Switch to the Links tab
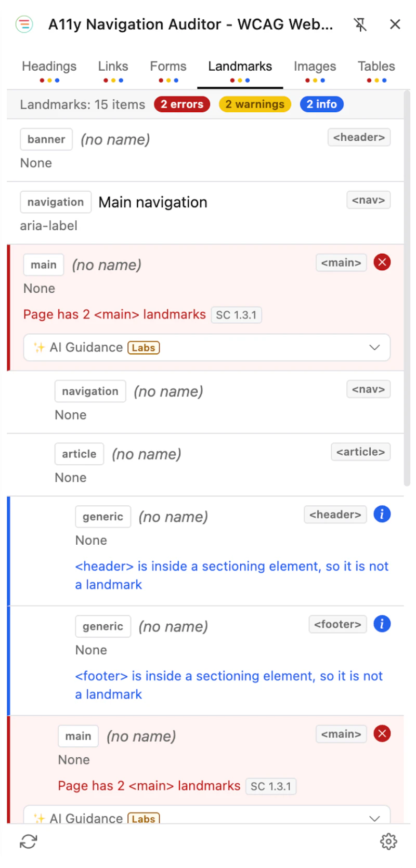The height and width of the screenshot is (868, 416). [113, 71]
